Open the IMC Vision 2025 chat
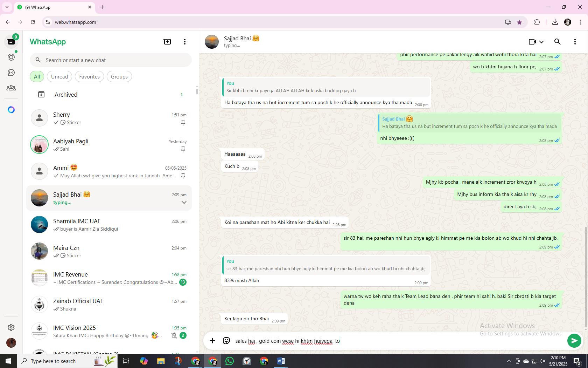 pyautogui.click(x=109, y=331)
